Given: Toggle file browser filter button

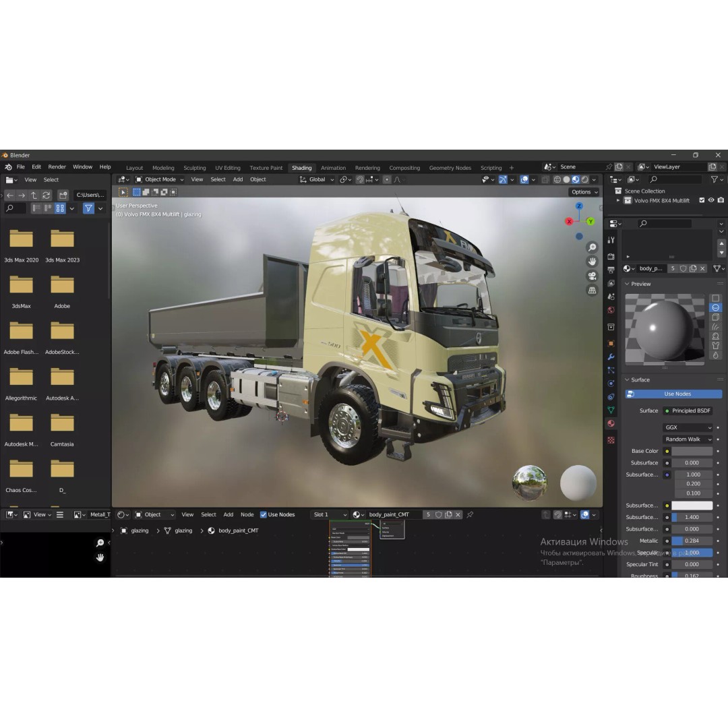Looking at the screenshot, I should (x=88, y=208).
